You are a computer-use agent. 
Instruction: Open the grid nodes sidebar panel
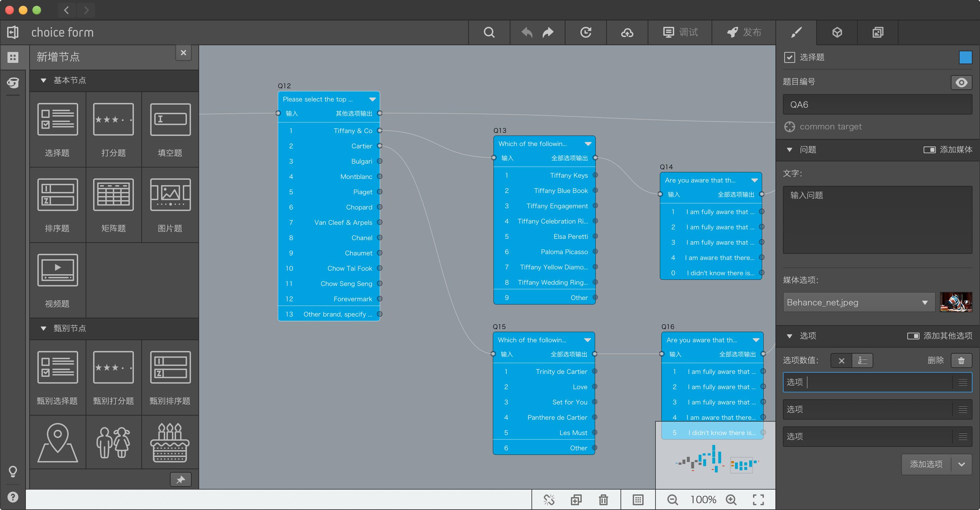13,57
